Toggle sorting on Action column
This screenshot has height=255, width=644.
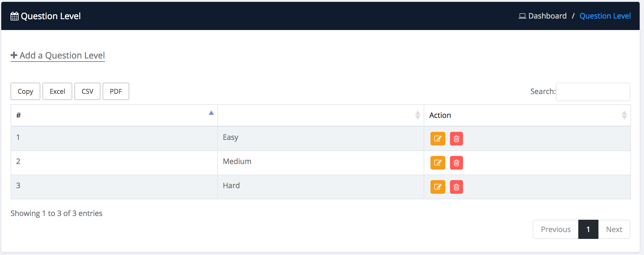click(x=624, y=115)
